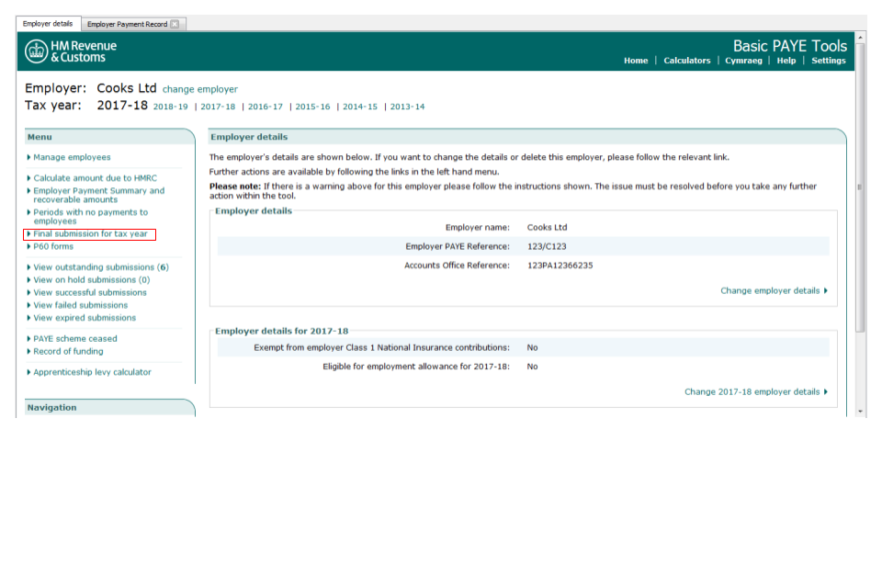This screenshot has height=588, width=882.
Task: View outstanding submissions (6)
Action: (x=101, y=267)
